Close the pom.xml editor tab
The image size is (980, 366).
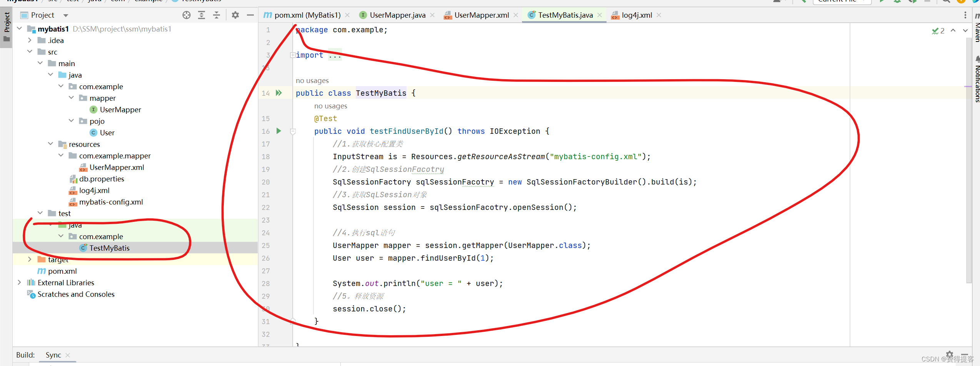click(347, 15)
